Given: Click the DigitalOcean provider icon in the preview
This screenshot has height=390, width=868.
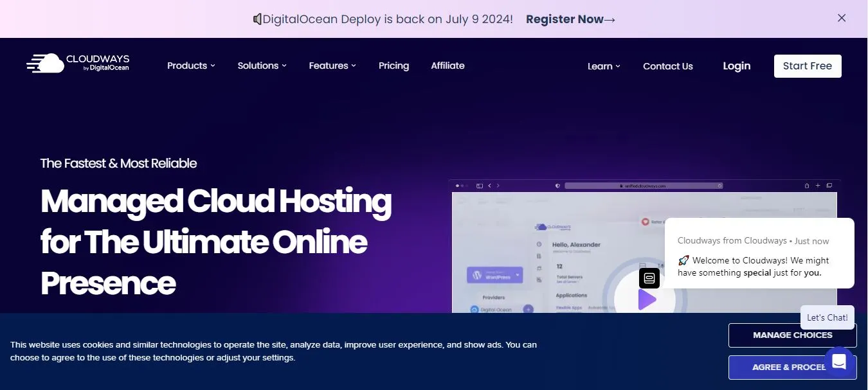Looking at the screenshot, I should (x=475, y=309).
